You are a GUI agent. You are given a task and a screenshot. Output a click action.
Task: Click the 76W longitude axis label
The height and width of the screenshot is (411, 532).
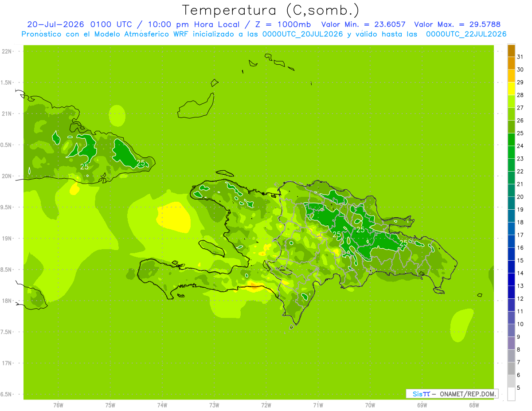click(58, 405)
